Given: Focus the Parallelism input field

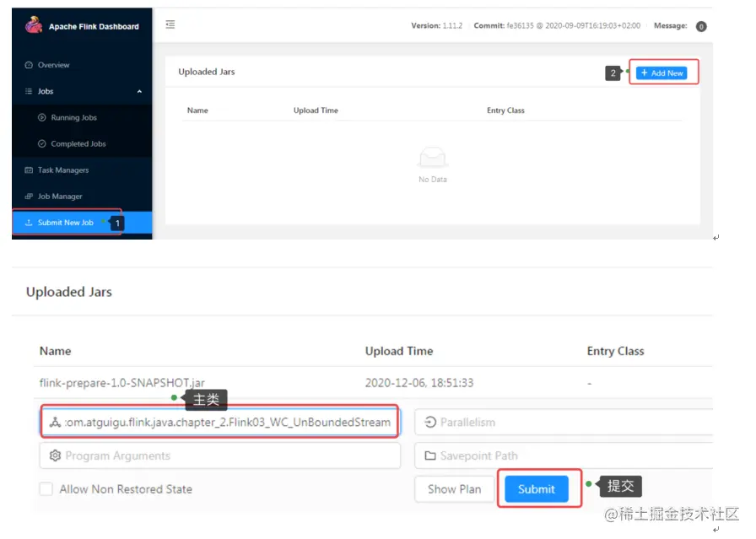Looking at the screenshot, I should click(564, 422).
